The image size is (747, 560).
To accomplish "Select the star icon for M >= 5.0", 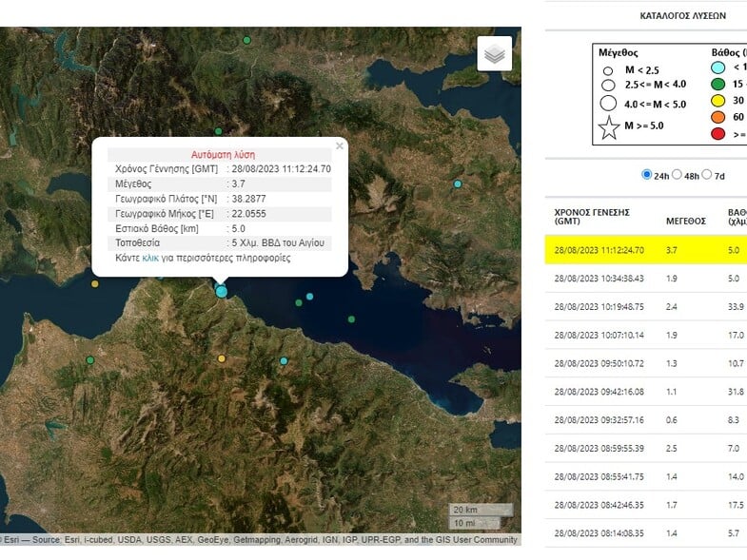I will (x=609, y=126).
